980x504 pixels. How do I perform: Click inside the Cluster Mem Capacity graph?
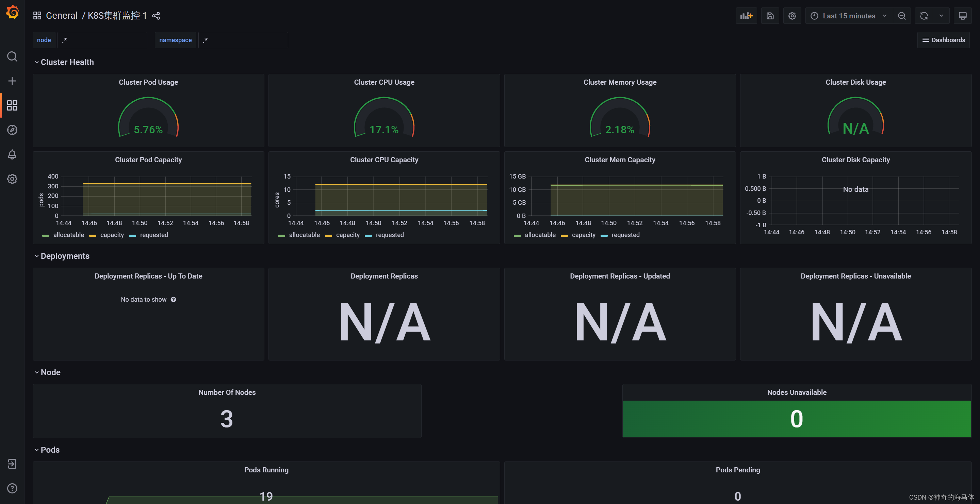click(x=627, y=196)
